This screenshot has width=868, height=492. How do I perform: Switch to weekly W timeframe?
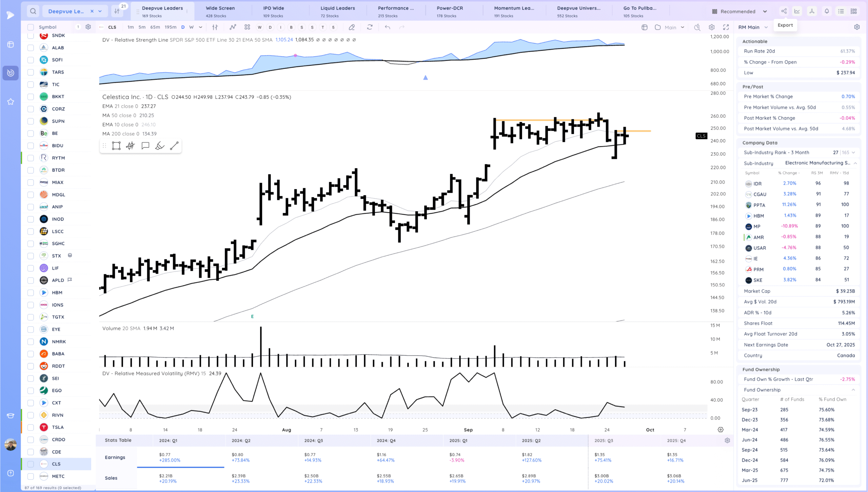click(191, 27)
